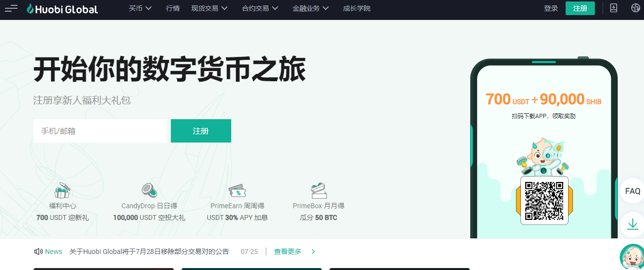Click the Huobi Global logo

pos(62,9)
